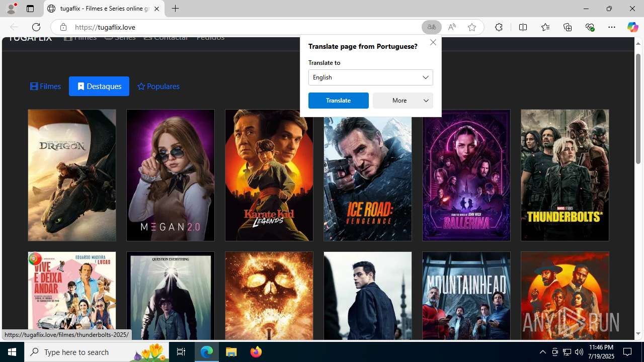Open the Filmes link in site navbar
Image resolution: width=644 pixels, height=362 pixels.
coord(80,38)
